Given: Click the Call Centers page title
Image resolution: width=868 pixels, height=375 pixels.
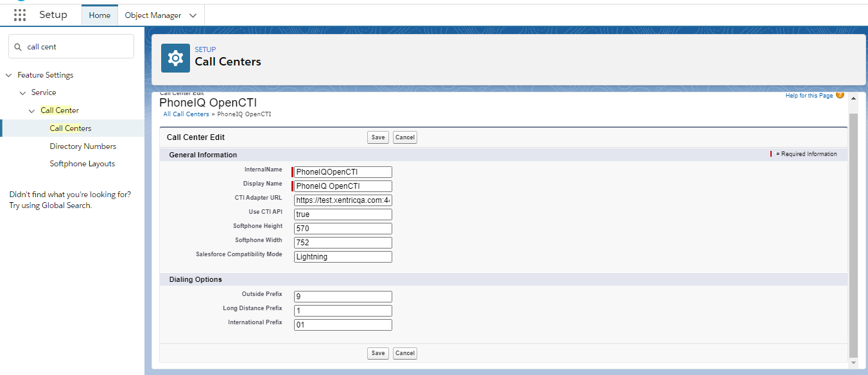Looking at the screenshot, I should point(228,62).
